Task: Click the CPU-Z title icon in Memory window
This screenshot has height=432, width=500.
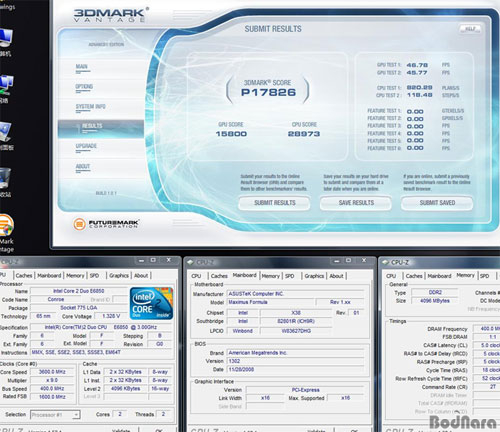Action: point(385,262)
